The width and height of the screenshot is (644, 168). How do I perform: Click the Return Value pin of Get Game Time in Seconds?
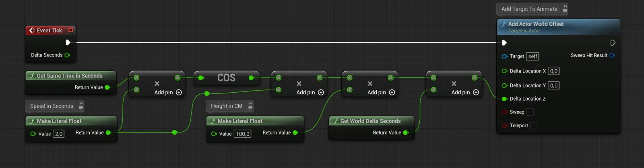[x=107, y=87]
